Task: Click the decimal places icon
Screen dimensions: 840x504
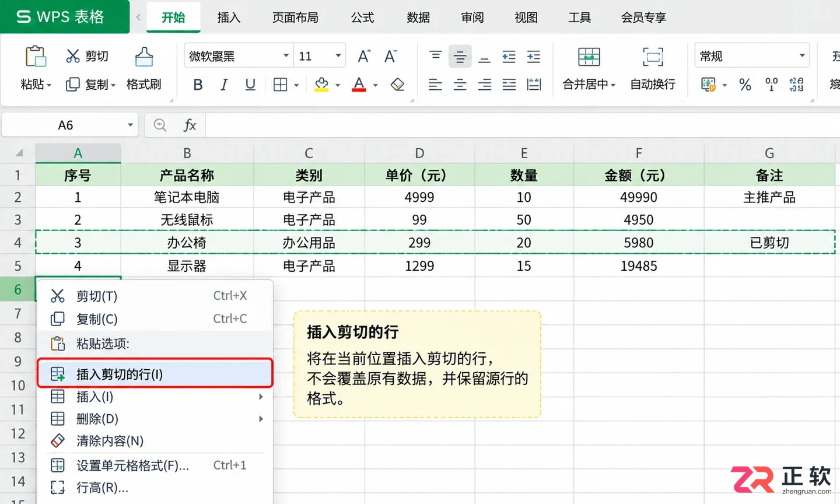Action: [x=797, y=85]
